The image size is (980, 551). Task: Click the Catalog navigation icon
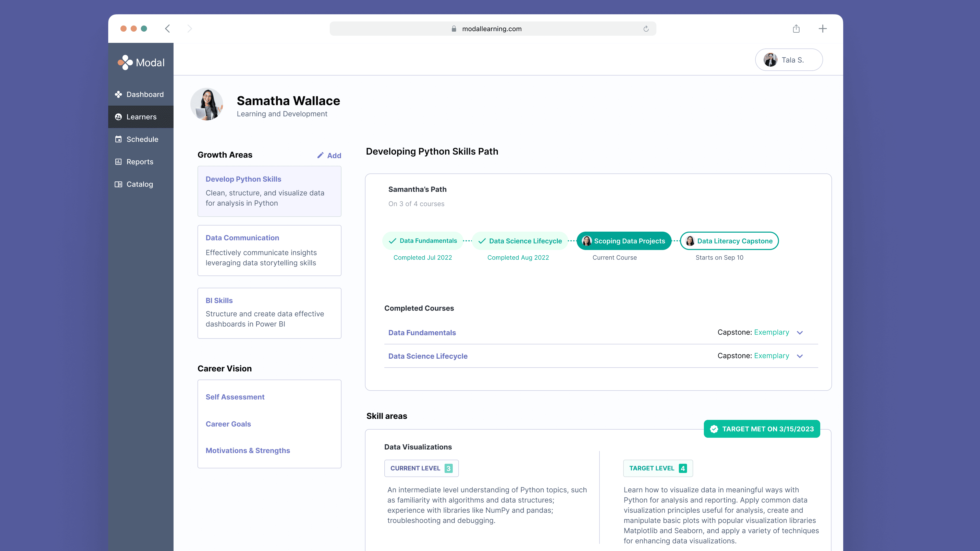(118, 184)
